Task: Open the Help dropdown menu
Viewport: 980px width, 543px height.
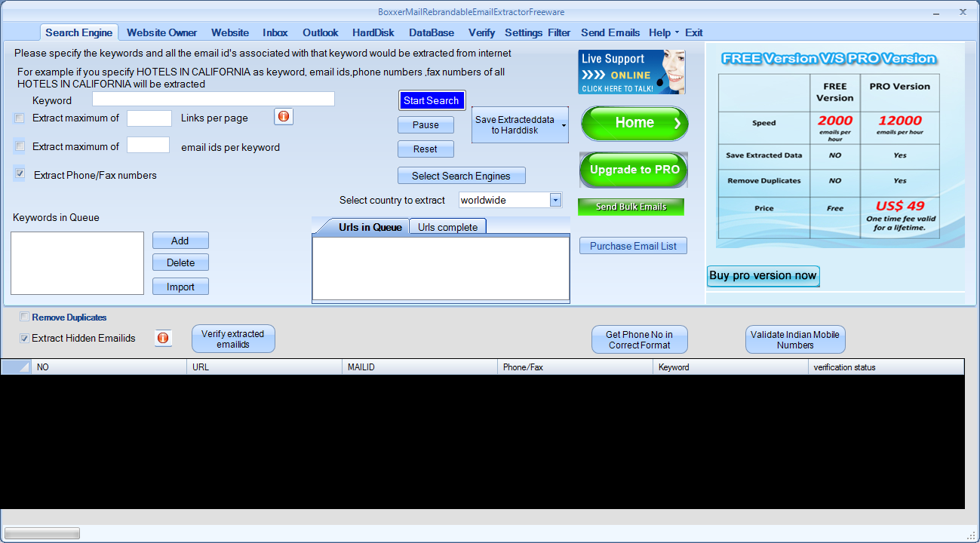Action: tap(662, 32)
